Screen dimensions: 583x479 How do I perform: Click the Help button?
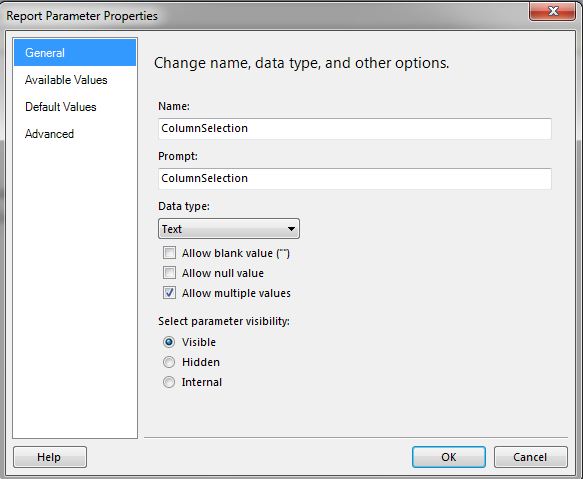50,457
